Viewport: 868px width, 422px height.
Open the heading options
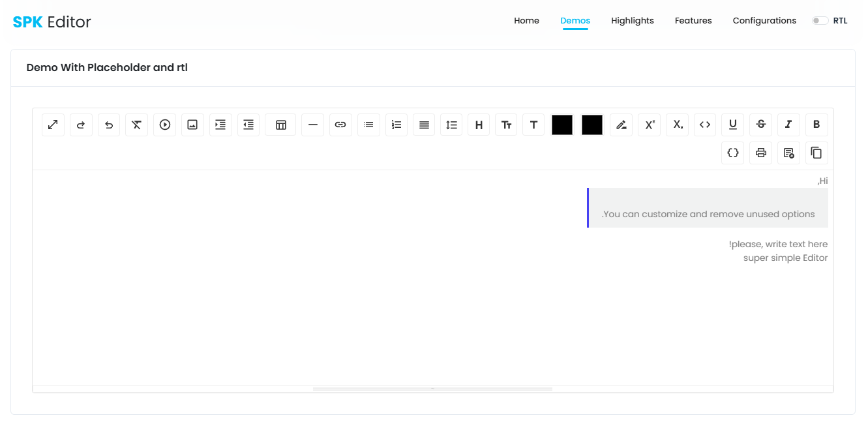478,125
